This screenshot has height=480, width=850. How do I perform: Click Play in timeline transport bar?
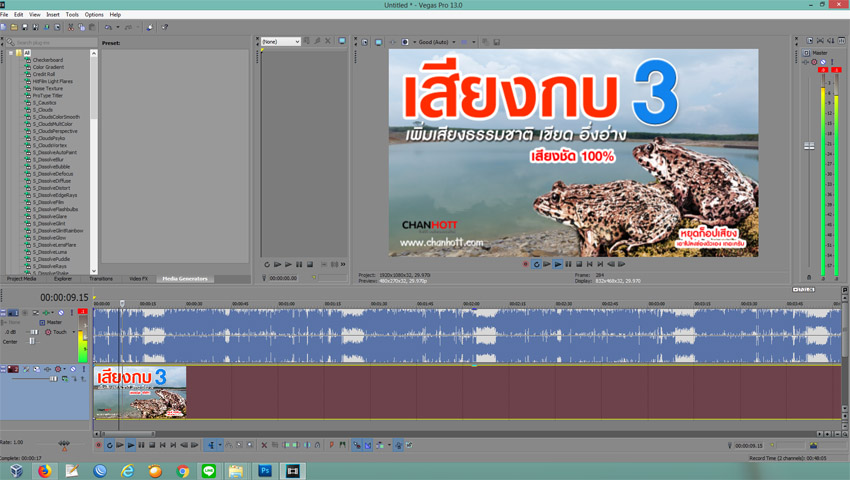(131, 445)
